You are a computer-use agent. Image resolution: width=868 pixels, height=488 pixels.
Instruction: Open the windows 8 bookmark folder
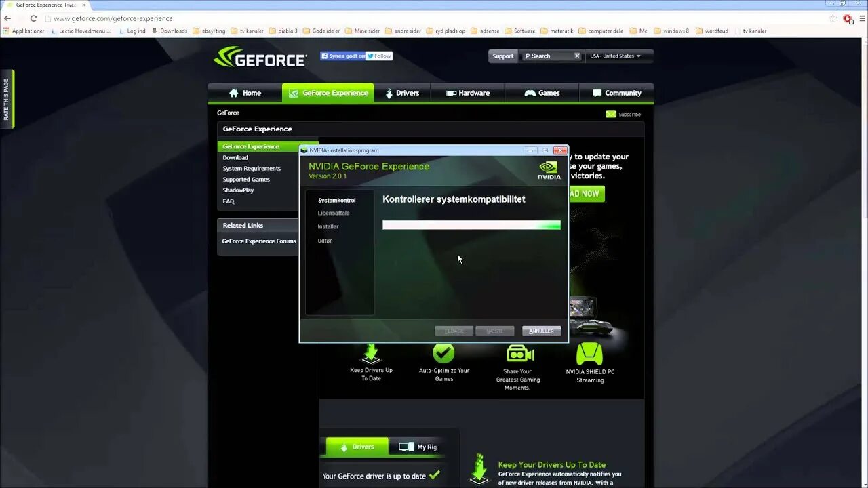(671, 30)
